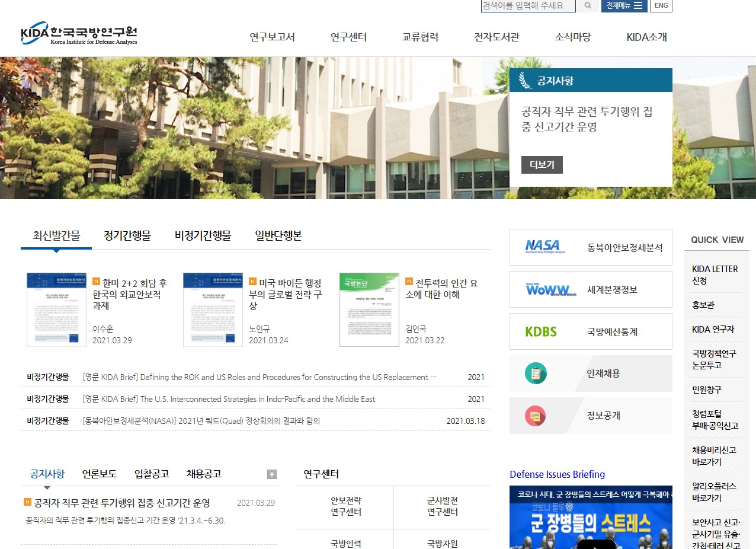The image size is (756, 549).
Task: Open the 2021.03.29 투기행위 집중 신고기간 notice
Action: tap(121, 503)
